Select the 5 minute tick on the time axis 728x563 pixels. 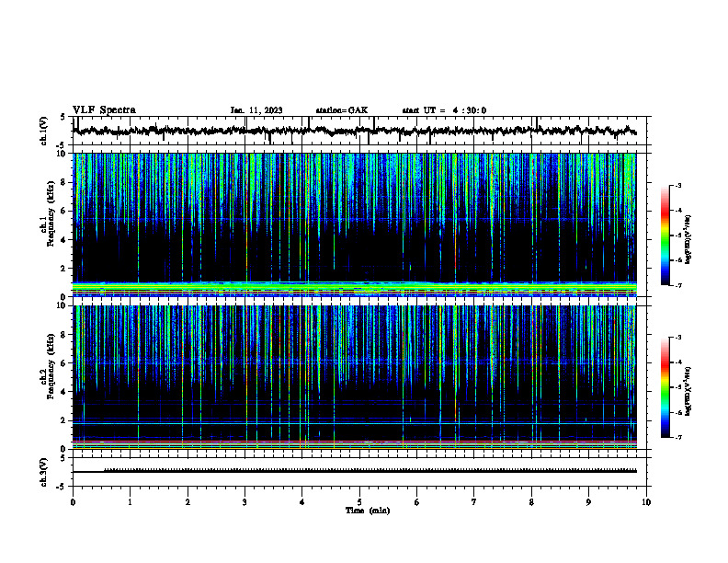tap(359, 502)
